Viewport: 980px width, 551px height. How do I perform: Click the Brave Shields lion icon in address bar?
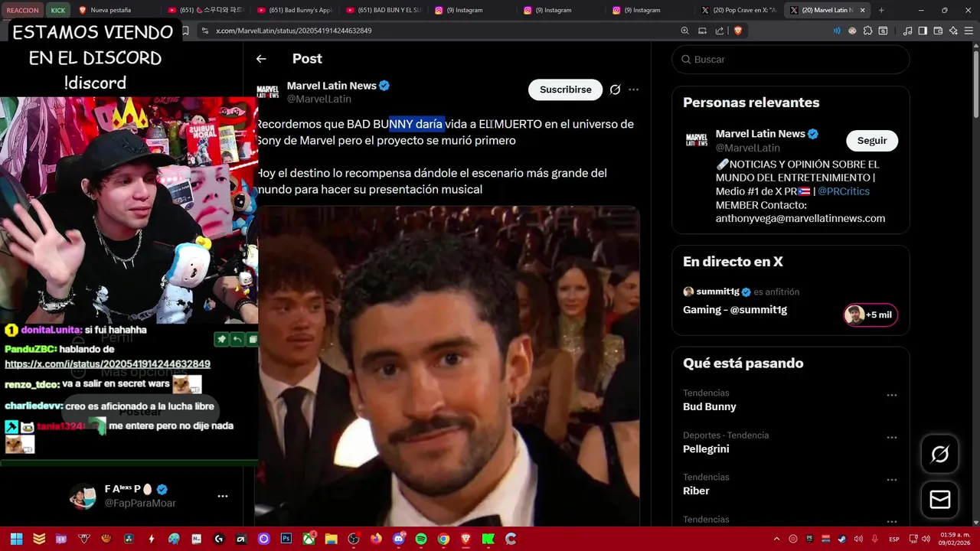(x=738, y=31)
